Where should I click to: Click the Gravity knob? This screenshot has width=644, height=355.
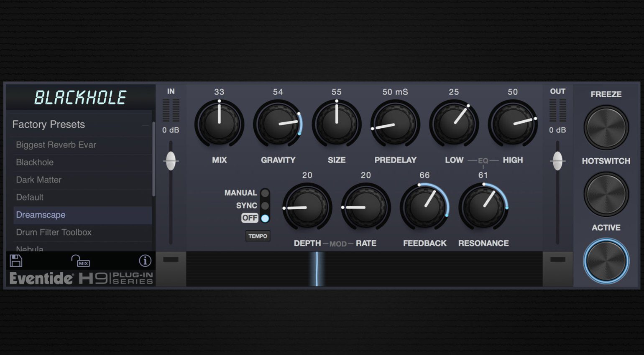[278, 124]
